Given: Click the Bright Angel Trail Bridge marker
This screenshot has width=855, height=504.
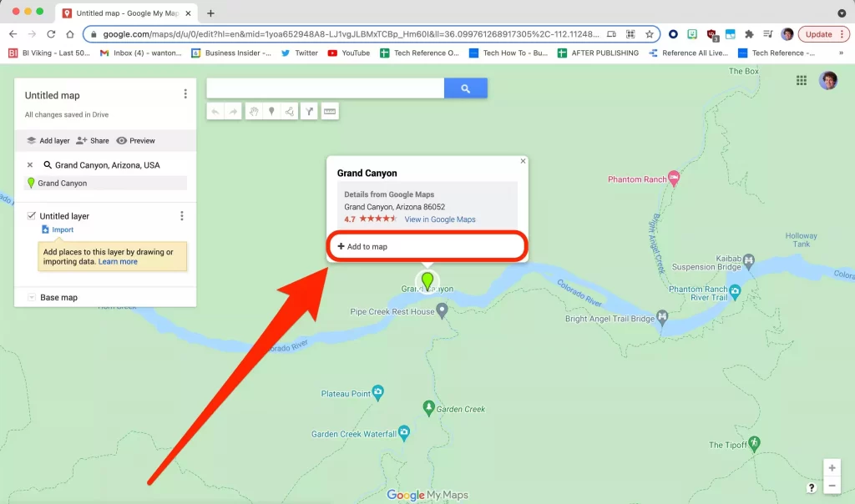Looking at the screenshot, I should coord(662,317).
